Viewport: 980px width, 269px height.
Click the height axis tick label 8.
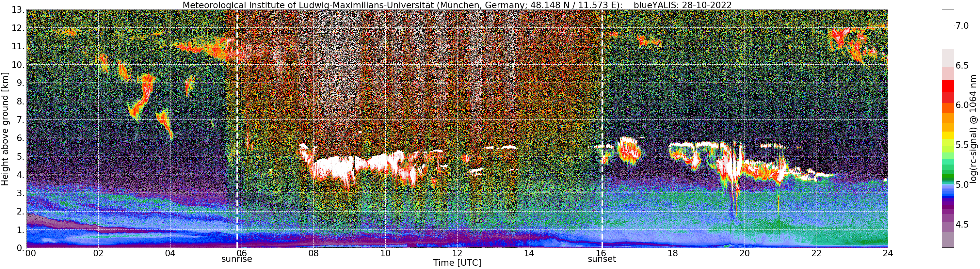[x=21, y=101]
